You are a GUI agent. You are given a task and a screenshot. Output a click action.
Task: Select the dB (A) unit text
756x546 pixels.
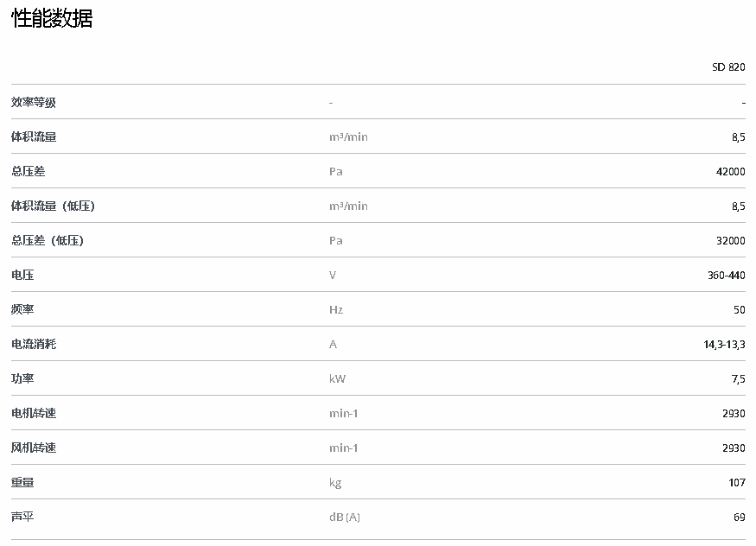345,517
